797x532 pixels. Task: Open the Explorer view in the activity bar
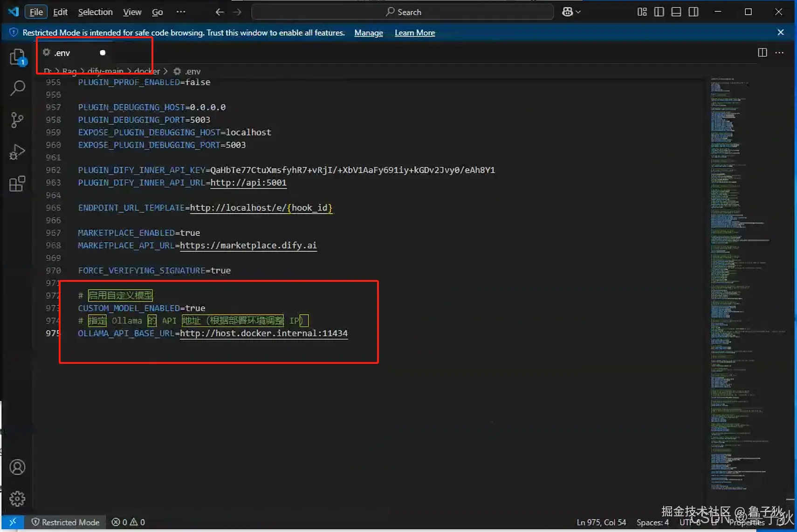point(18,58)
